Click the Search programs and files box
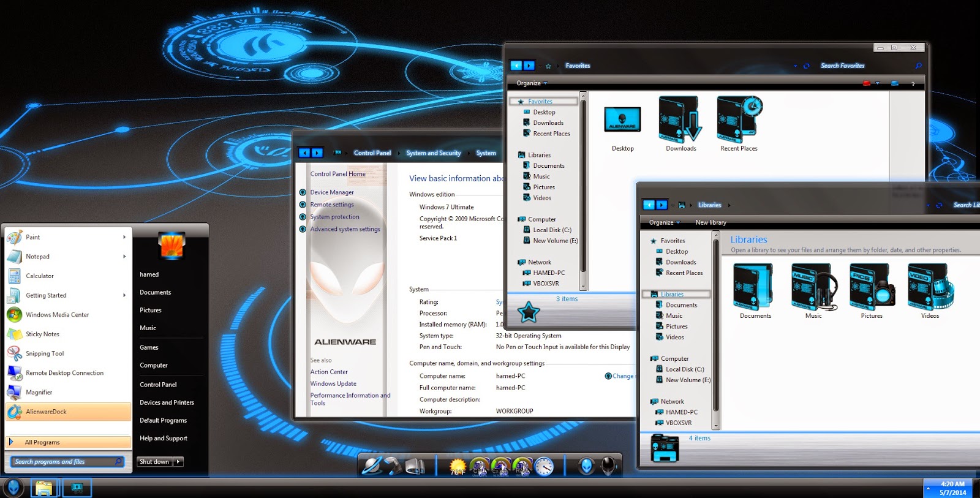 click(x=68, y=462)
